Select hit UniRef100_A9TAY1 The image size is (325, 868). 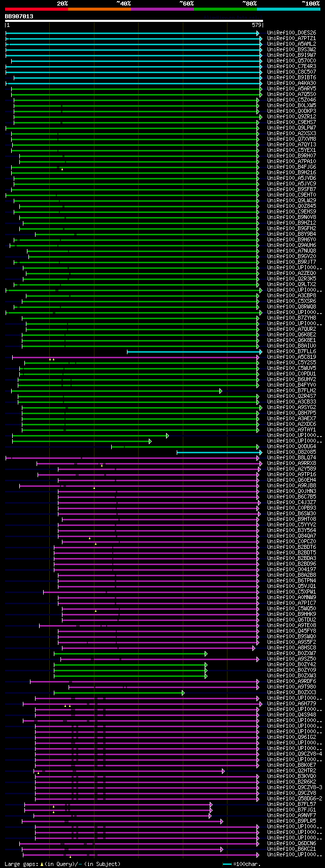tap(291, 430)
